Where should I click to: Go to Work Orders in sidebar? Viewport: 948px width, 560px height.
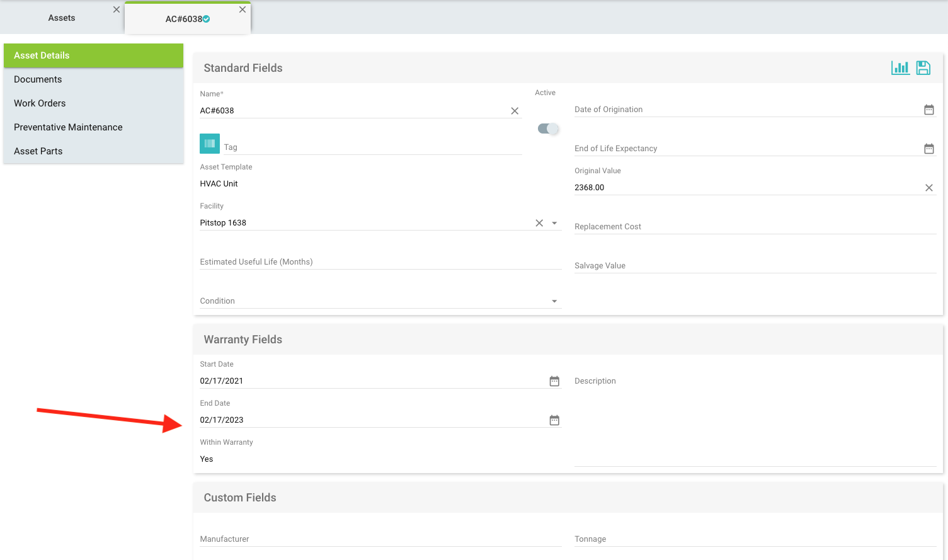(x=40, y=103)
